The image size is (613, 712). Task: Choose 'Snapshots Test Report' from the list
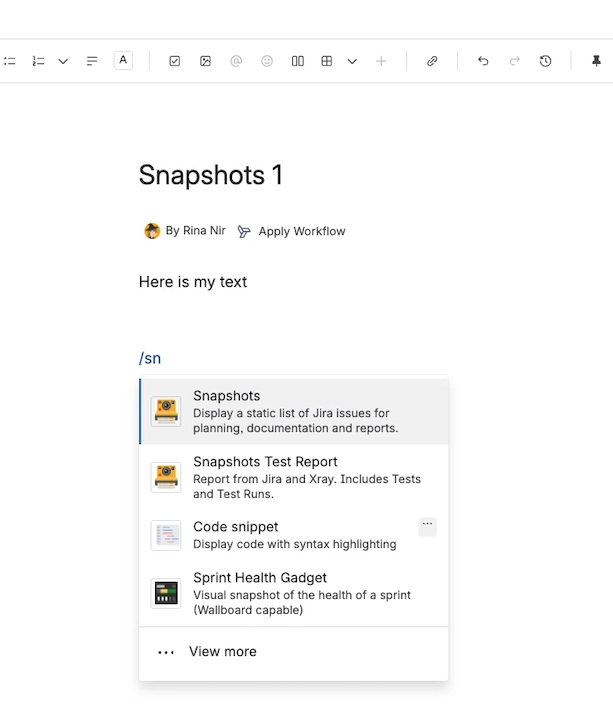coord(294,477)
